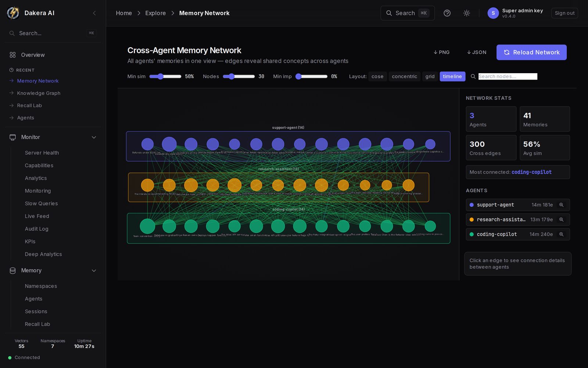588x368 pixels.
Task: Toggle the theme sun icon
Action: 466,13
